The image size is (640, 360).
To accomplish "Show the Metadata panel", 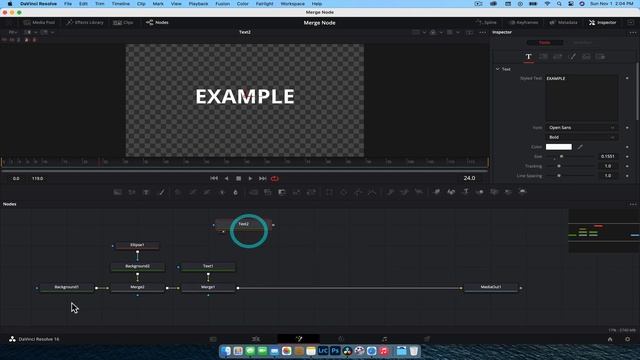I will click(x=564, y=22).
